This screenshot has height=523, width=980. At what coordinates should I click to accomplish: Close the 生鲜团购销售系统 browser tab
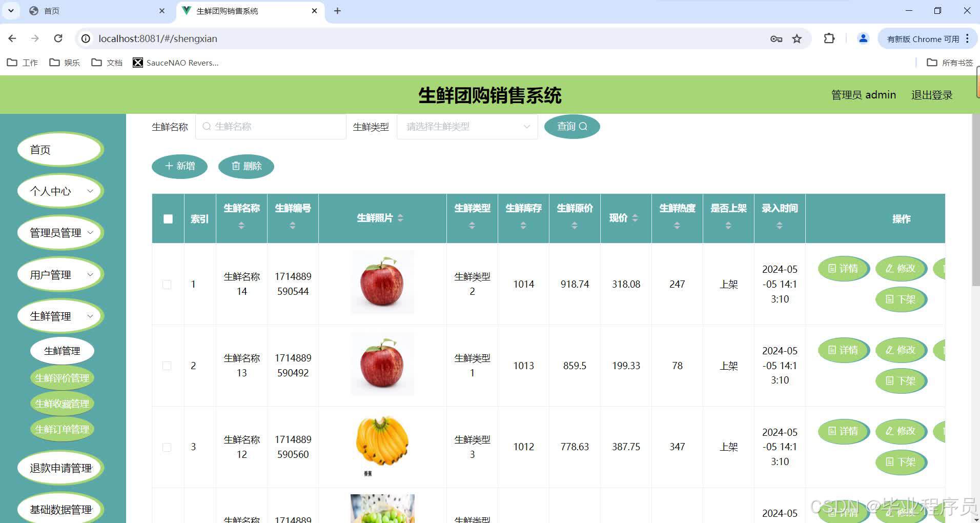315,11
